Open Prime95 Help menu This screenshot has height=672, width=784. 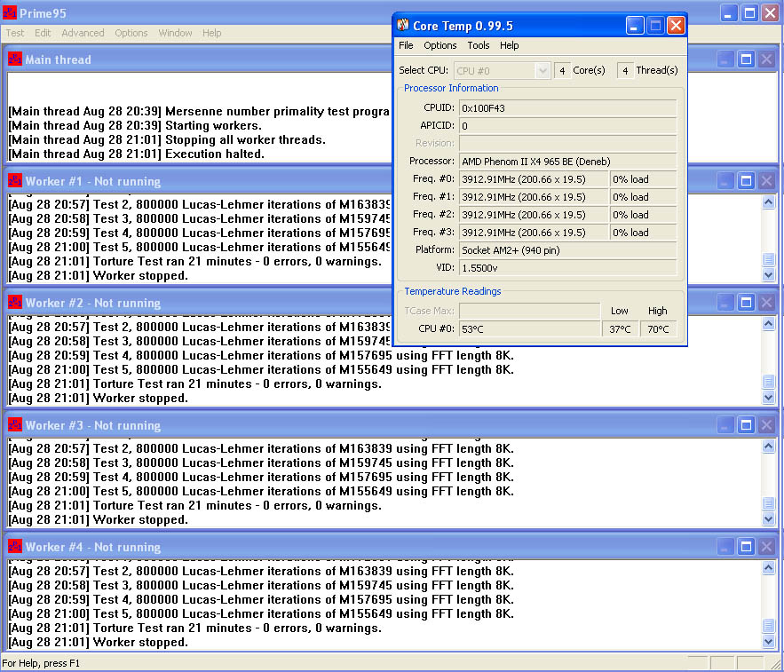(212, 33)
